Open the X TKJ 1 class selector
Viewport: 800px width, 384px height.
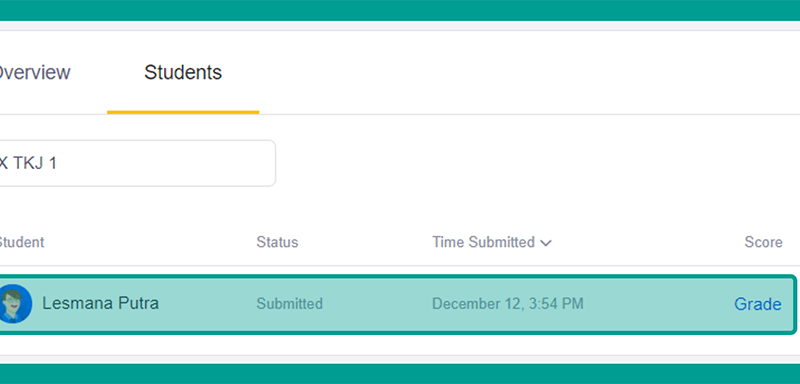click(137, 163)
